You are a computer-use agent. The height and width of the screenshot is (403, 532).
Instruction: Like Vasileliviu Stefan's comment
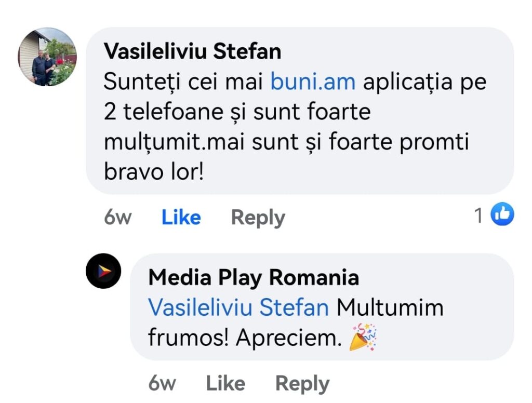coord(181,217)
